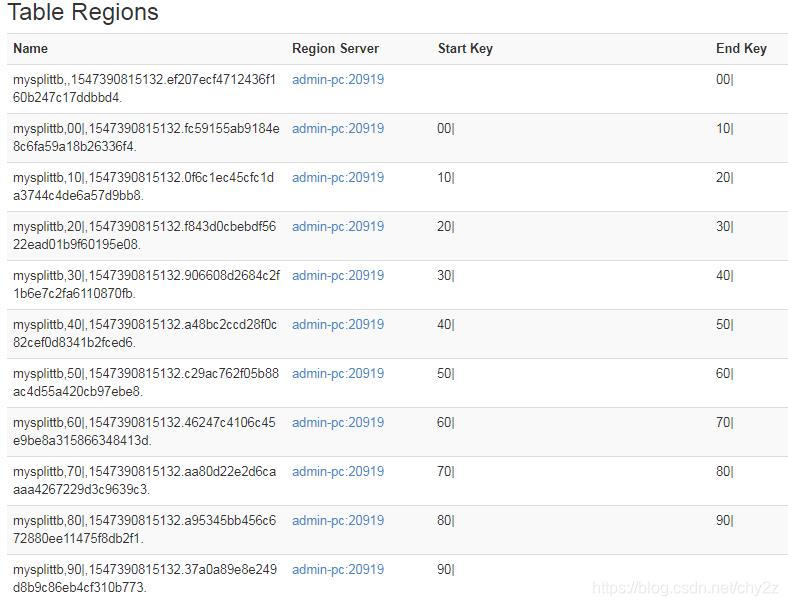The width and height of the screenshot is (788, 606).
Task: Open admin-pc:20919 link in mysplittb,70| row
Action: pyautogui.click(x=338, y=471)
